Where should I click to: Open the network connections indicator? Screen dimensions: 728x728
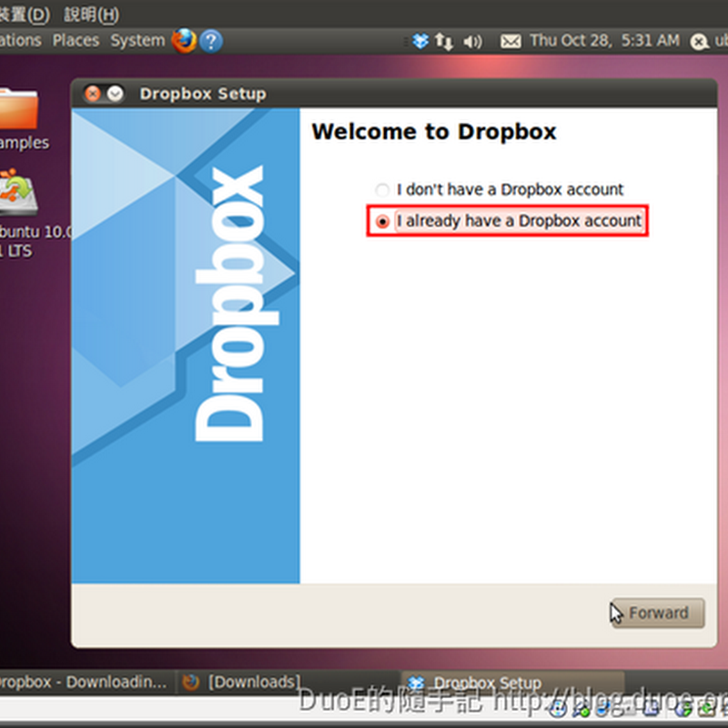click(444, 41)
